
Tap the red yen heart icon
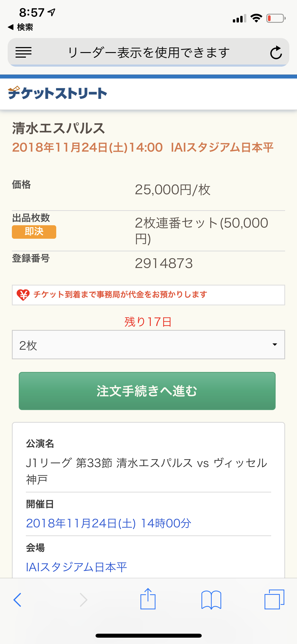(x=23, y=295)
